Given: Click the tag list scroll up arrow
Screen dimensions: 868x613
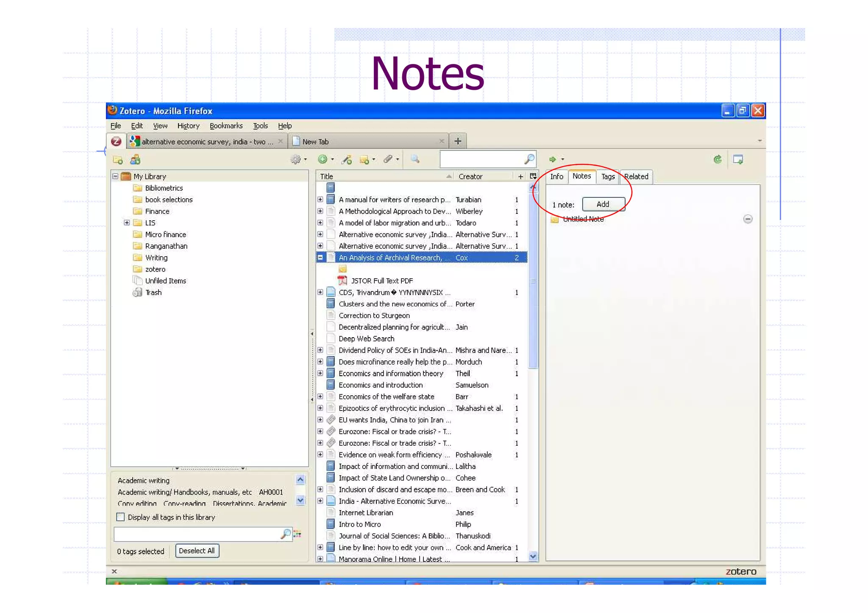Looking at the screenshot, I should (300, 480).
